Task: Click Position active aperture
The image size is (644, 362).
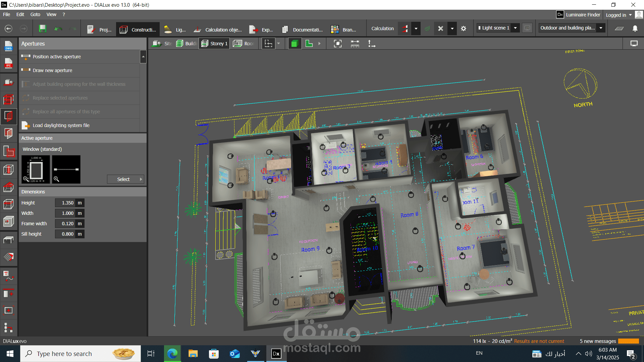Action: coord(79,57)
